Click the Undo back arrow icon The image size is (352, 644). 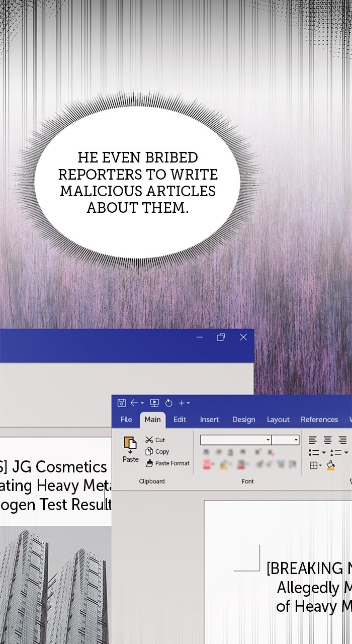point(134,403)
